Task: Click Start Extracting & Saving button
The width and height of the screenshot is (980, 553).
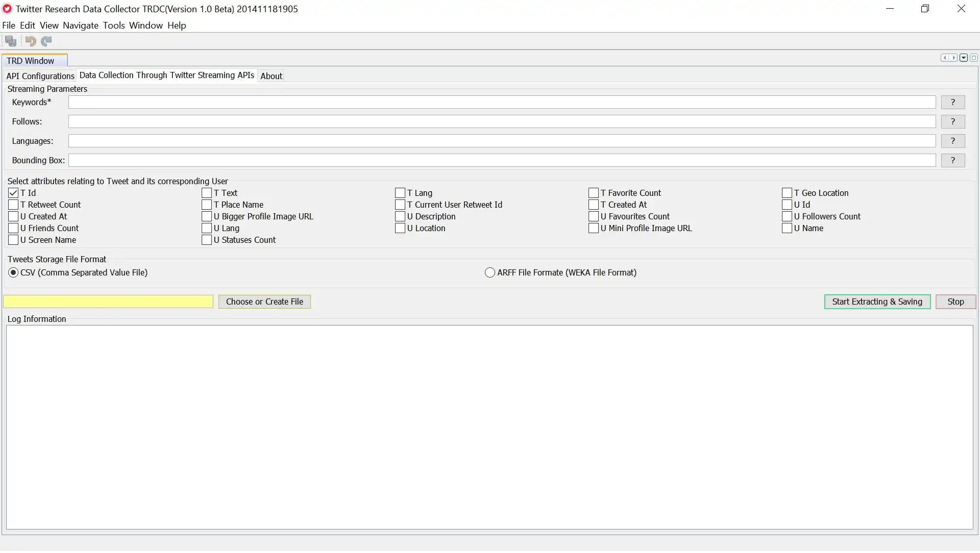Action: [877, 300]
